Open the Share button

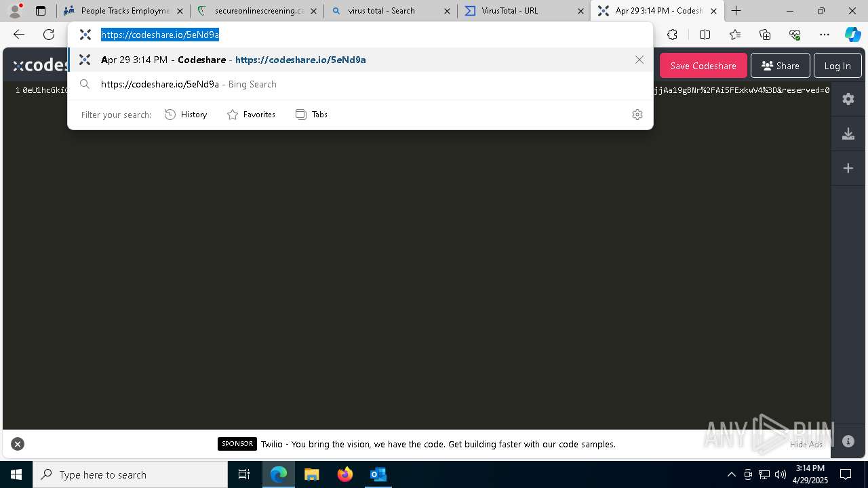pyautogui.click(x=780, y=66)
